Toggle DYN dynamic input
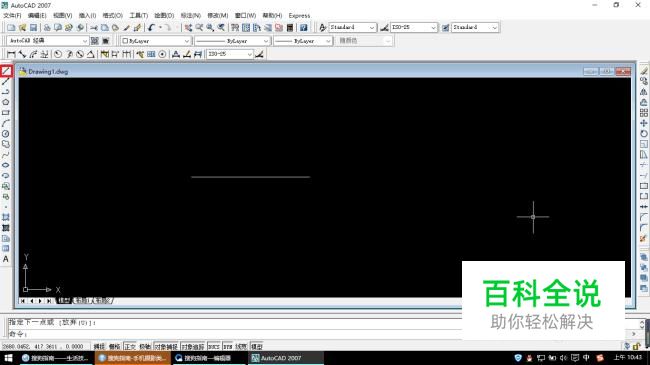 (x=228, y=346)
